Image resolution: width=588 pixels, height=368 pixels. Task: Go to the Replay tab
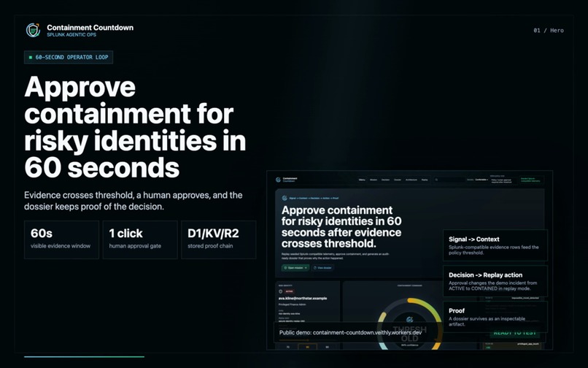point(425,180)
